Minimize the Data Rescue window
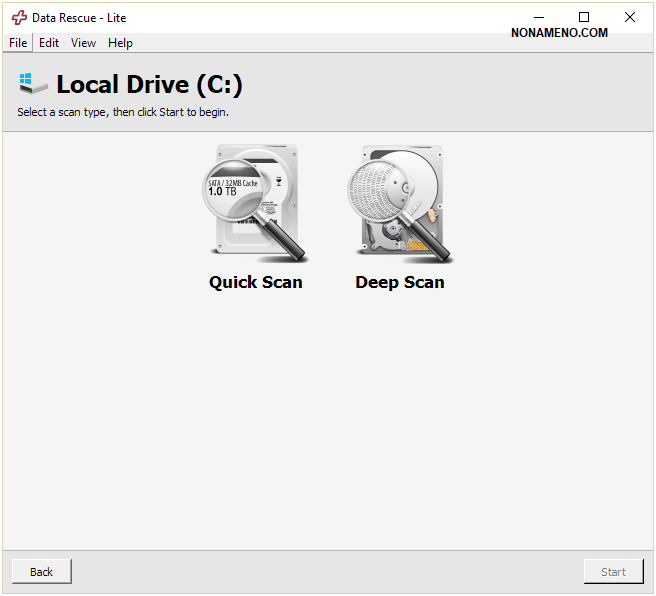This screenshot has width=656, height=596. pyautogui.click(x=538, y=17)
